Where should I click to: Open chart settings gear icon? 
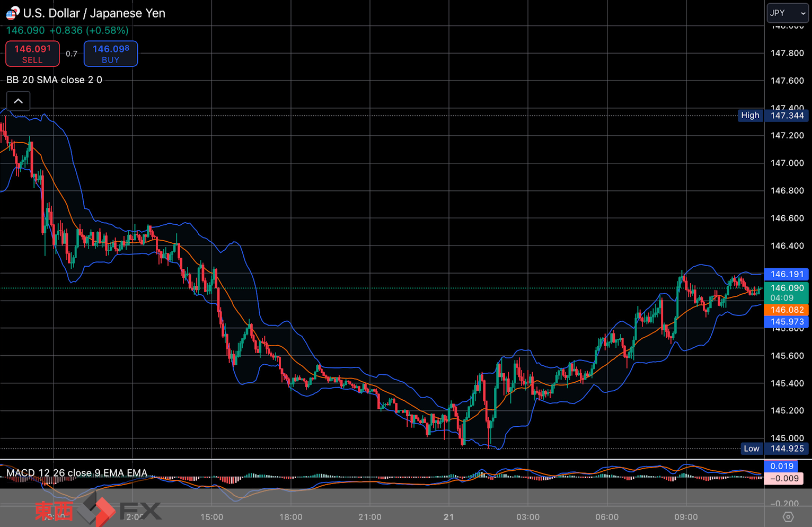point(788,516)
